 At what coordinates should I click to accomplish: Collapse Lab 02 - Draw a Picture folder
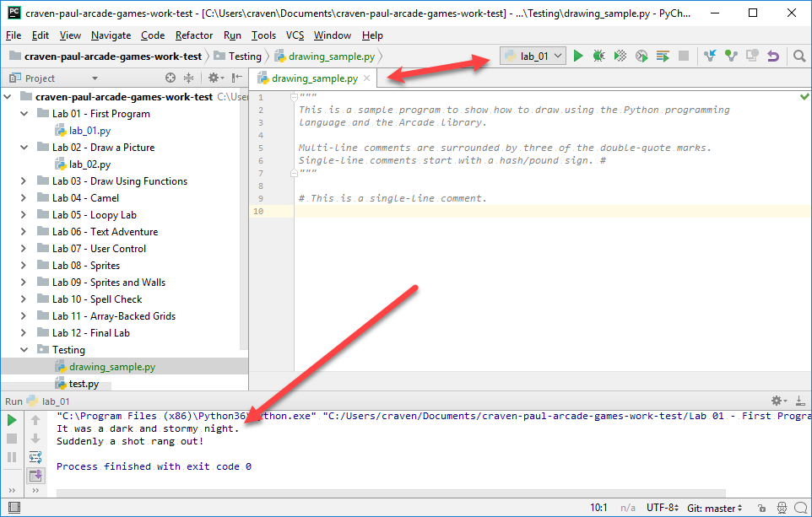point(24,148)
